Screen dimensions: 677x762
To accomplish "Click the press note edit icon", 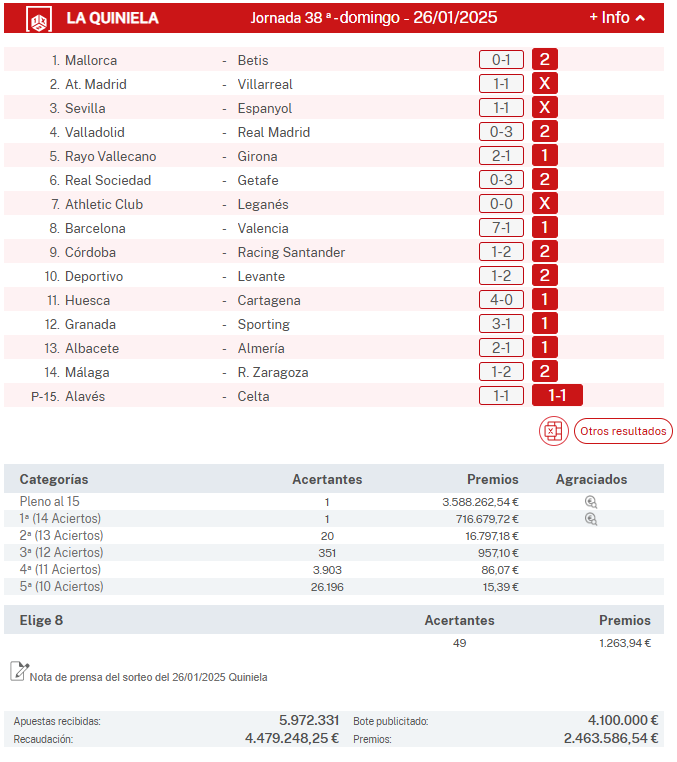I will [18, 671].
